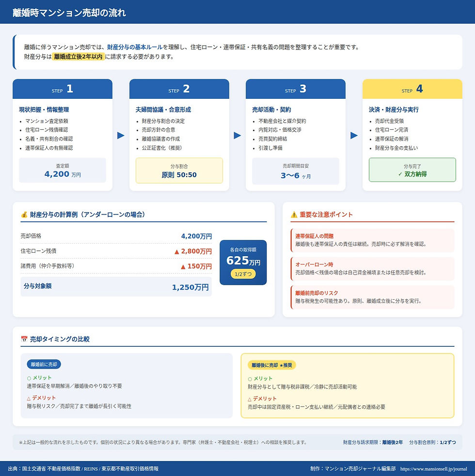
Task: Click the warning triangle icon beside 重要な注意ポイント
Action: 294,215
